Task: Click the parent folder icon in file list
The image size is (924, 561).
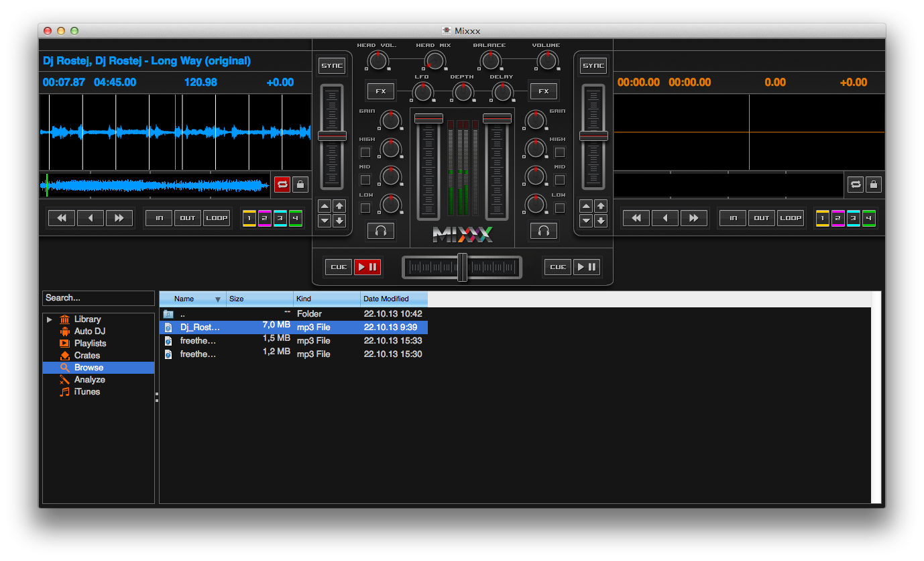Action: (168, 314)
